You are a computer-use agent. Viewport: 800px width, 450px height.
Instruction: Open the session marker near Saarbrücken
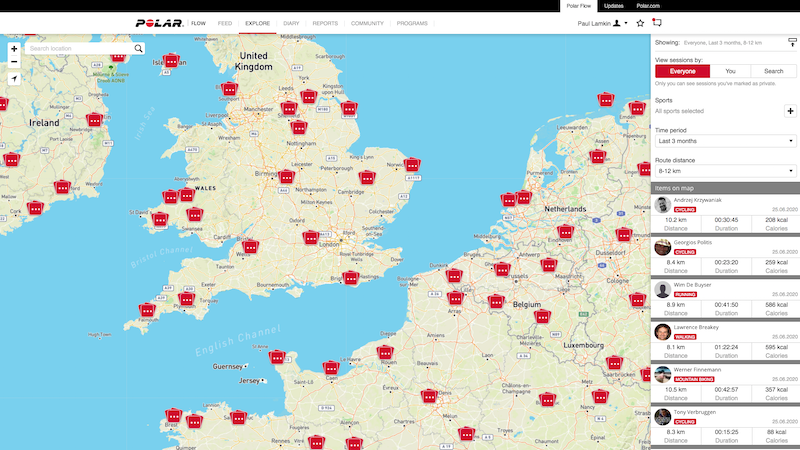(x=615, y=363)
